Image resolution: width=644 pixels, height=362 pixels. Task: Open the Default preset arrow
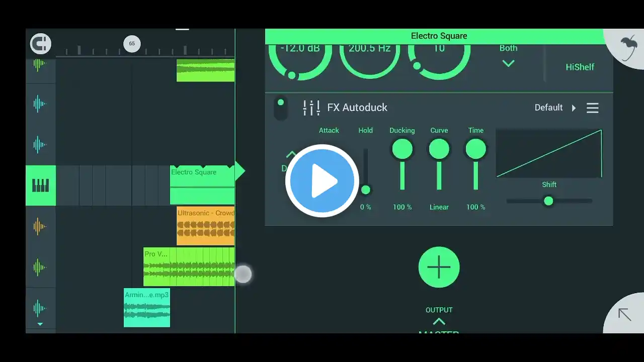pyautogui.click(x=574, y=108)
